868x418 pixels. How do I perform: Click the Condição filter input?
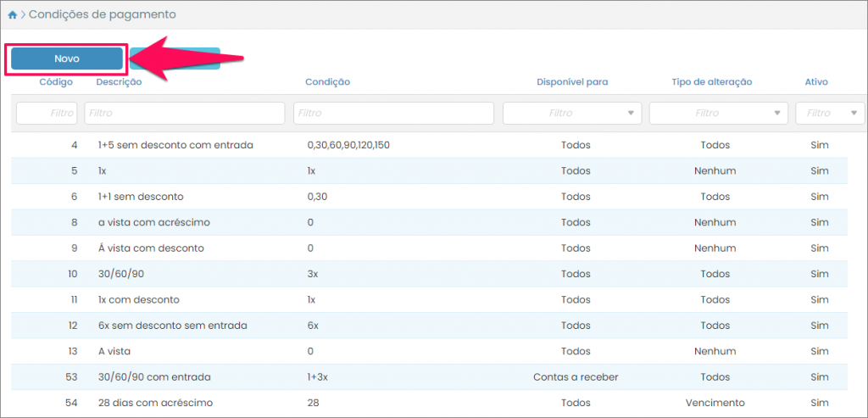393,113
